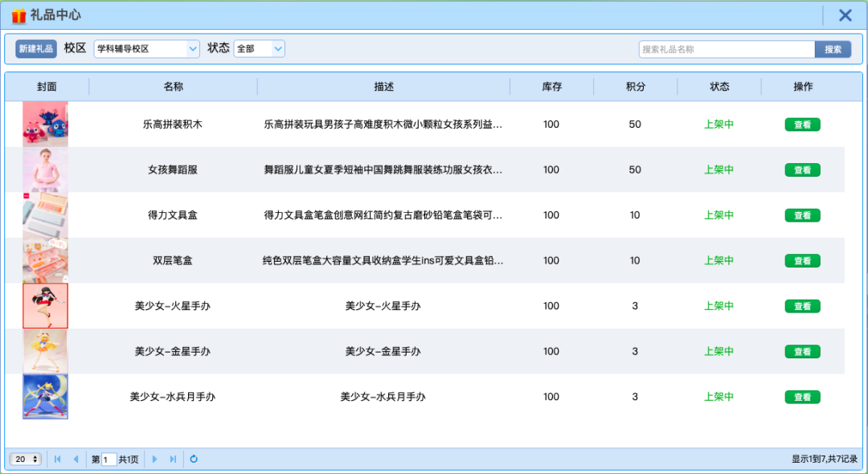View details of 得力文具盒
The width and height of the screenshot is (868, 474).
(x=803, y=215)
